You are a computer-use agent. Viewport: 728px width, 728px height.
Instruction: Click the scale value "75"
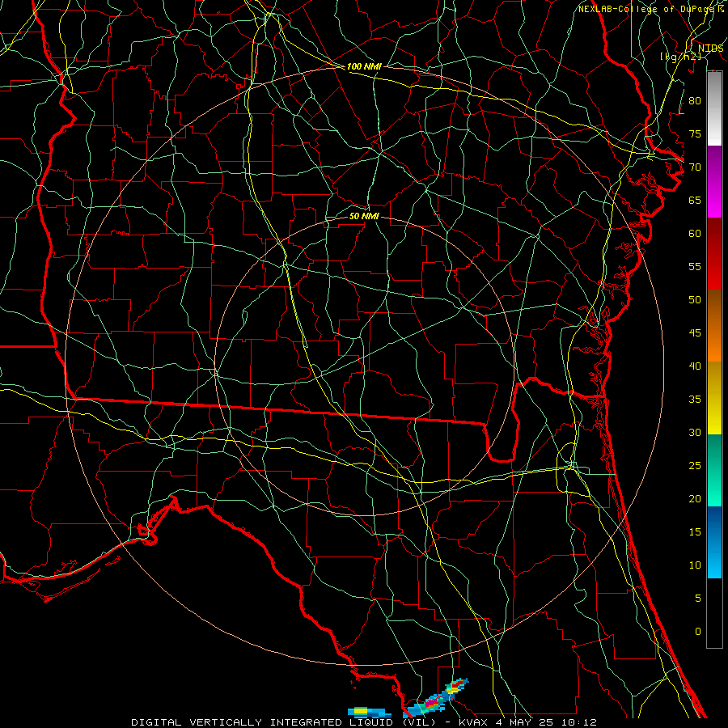[x=695, y=133]
